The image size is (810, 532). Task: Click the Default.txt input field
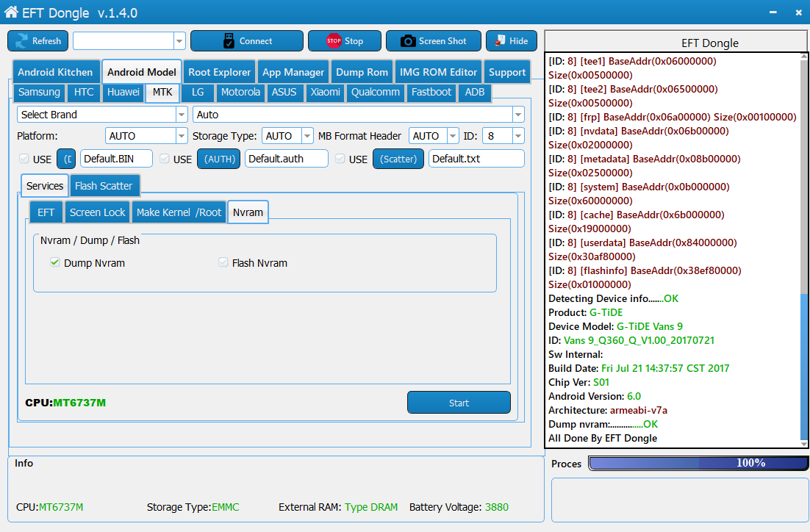[x=476, y=159]
